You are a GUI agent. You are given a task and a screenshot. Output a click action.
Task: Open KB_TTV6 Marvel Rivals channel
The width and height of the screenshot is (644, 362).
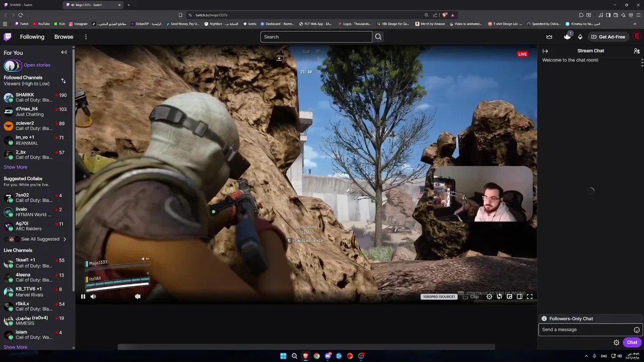point(36,292)
